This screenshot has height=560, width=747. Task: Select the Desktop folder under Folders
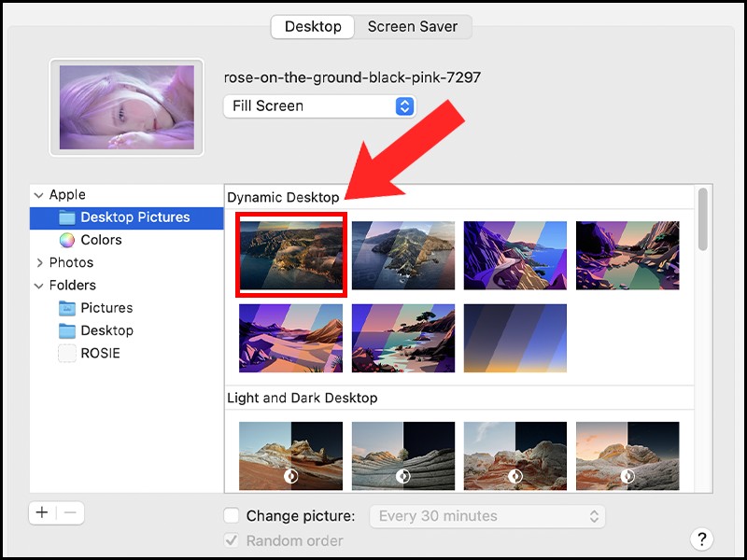[106, 330]
